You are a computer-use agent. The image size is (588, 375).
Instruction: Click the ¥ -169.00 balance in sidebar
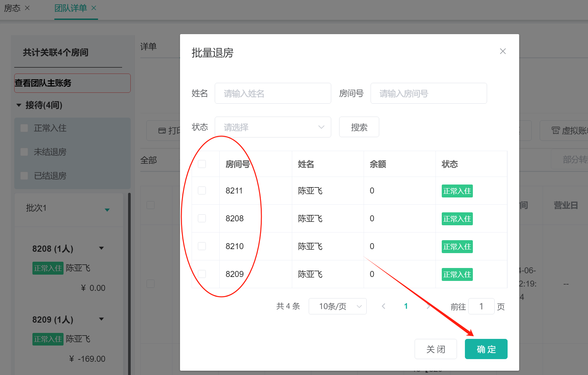pyautogui.click(x=87, y=359)
